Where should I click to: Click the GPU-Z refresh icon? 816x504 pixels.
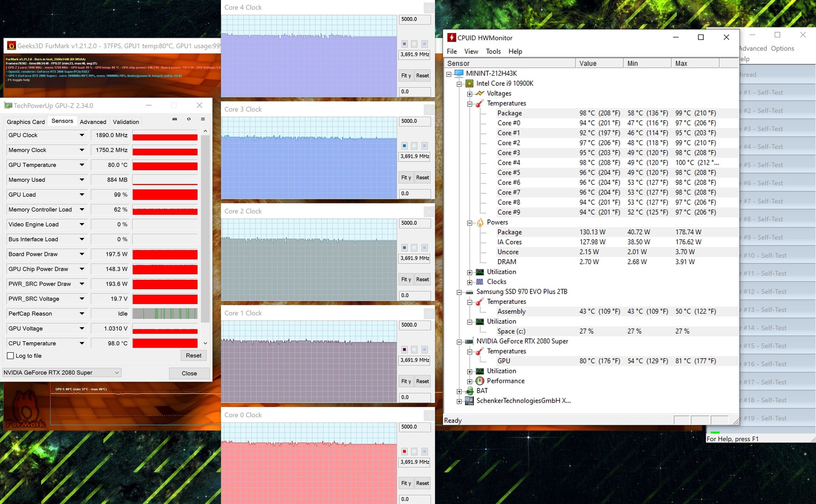(x=189, y=119)
